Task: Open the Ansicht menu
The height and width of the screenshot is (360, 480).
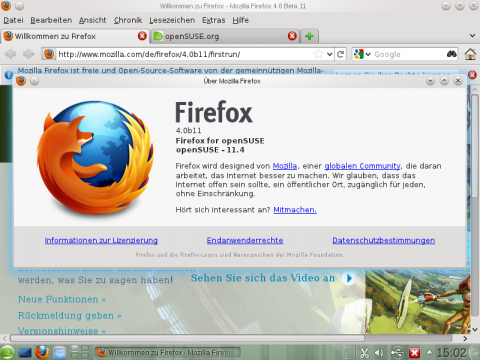Action: pos(93,20)
